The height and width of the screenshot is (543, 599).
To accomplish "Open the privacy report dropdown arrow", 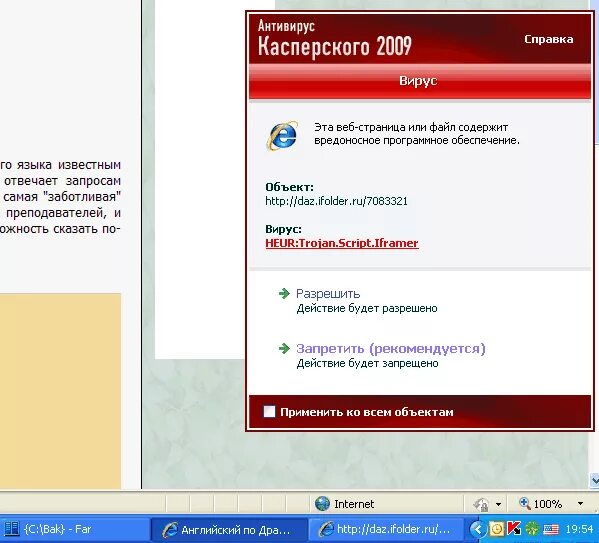I will pos(498,504).
